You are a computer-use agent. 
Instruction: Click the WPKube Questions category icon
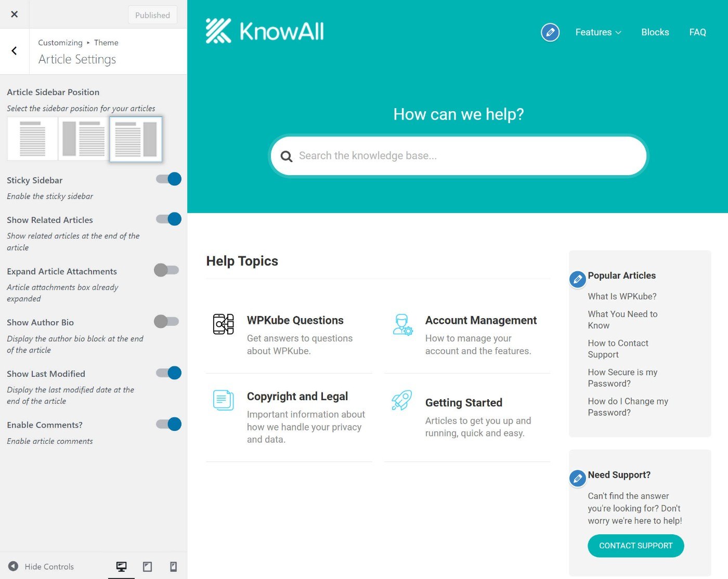coord(224,324)
